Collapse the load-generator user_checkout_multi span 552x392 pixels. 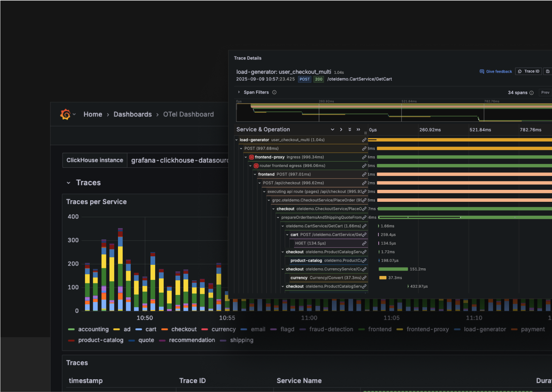coord(236,140)
